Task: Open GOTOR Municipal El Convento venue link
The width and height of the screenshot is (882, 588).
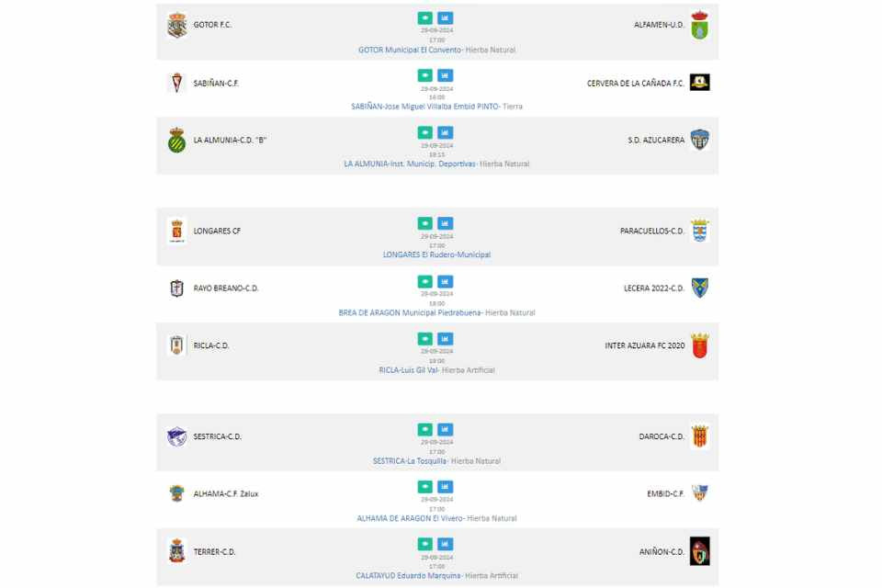Action: click(410, 51)
